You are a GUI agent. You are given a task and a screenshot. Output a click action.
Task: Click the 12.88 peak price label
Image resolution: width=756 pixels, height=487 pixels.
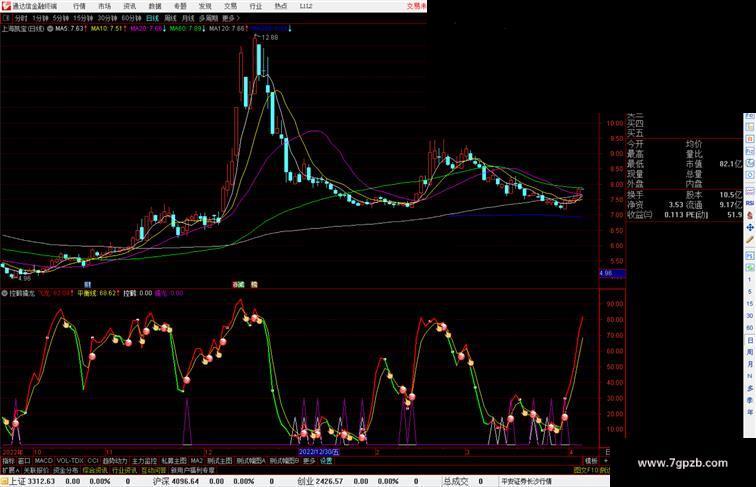coord(270,37)
